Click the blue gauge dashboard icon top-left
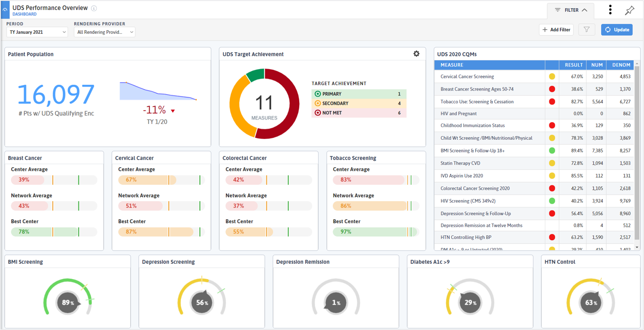 pos(5,9)
